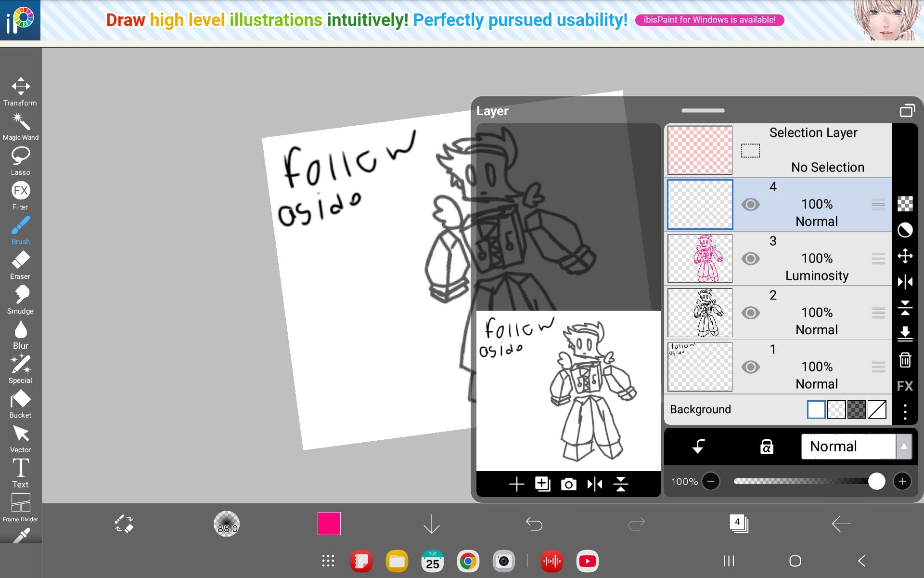Switch brush and eraser toggle icon
This screenshot has height=578, width=924.
(x=124, y=524)
